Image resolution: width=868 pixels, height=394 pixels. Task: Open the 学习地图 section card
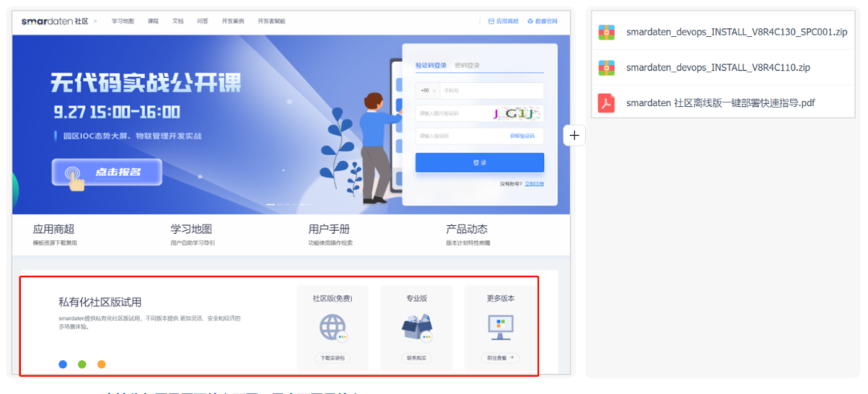193,235
